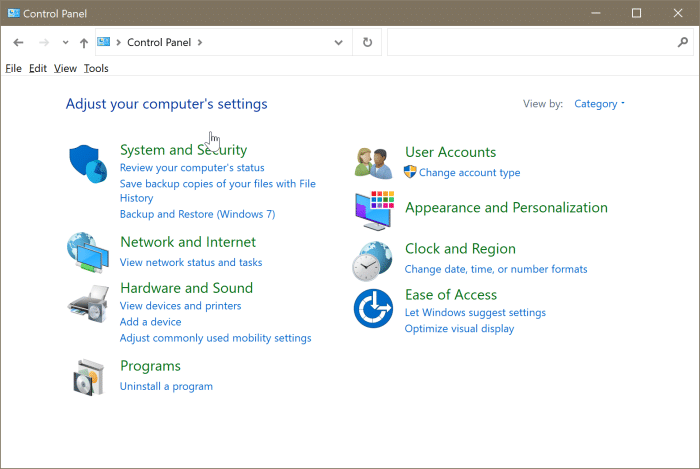Click the Control Panel breadcrumb text
The image size is (700, 469).
[x=159, y=42]
